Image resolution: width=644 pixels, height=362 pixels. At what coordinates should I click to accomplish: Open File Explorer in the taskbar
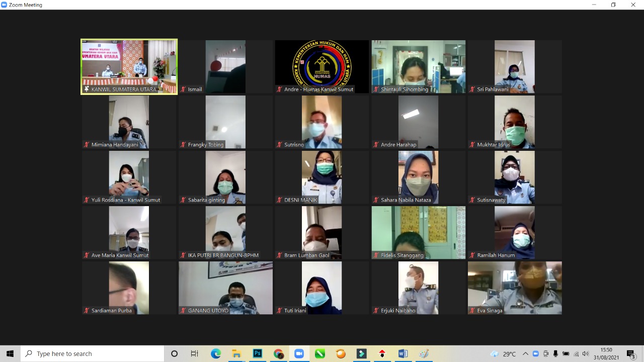236,353
